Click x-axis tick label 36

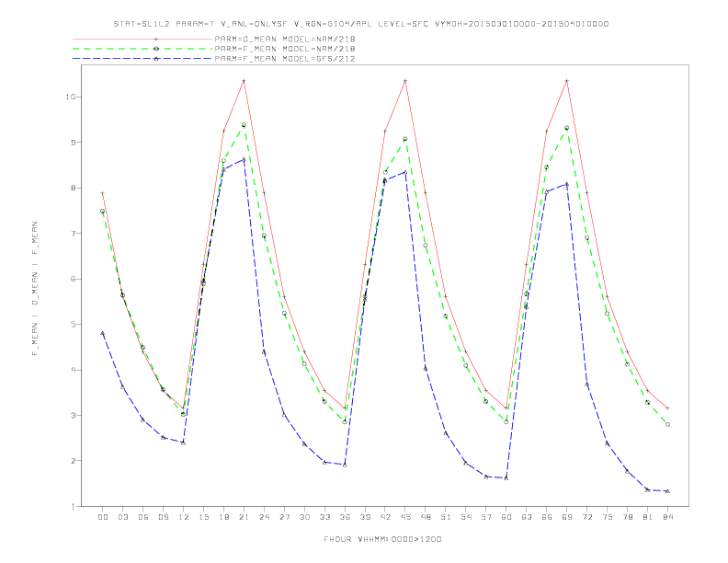click(x=345, y=517)
